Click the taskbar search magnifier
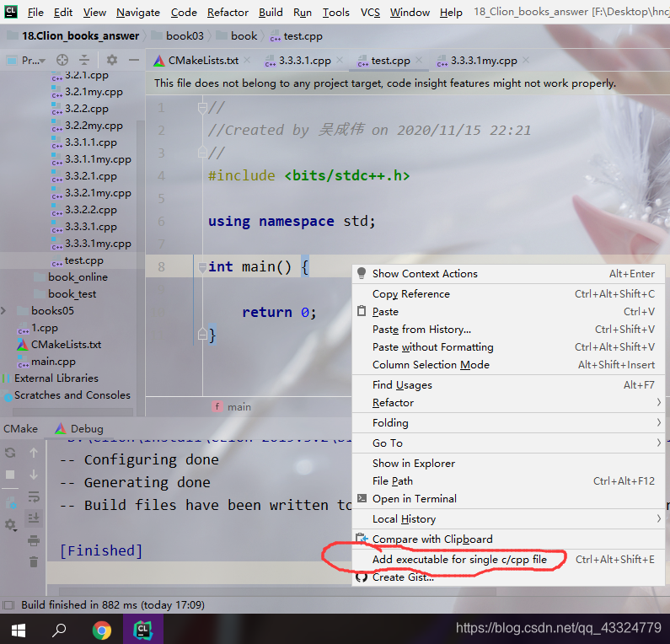This screenshot has height=644, width=670. [x=59, y=630]
